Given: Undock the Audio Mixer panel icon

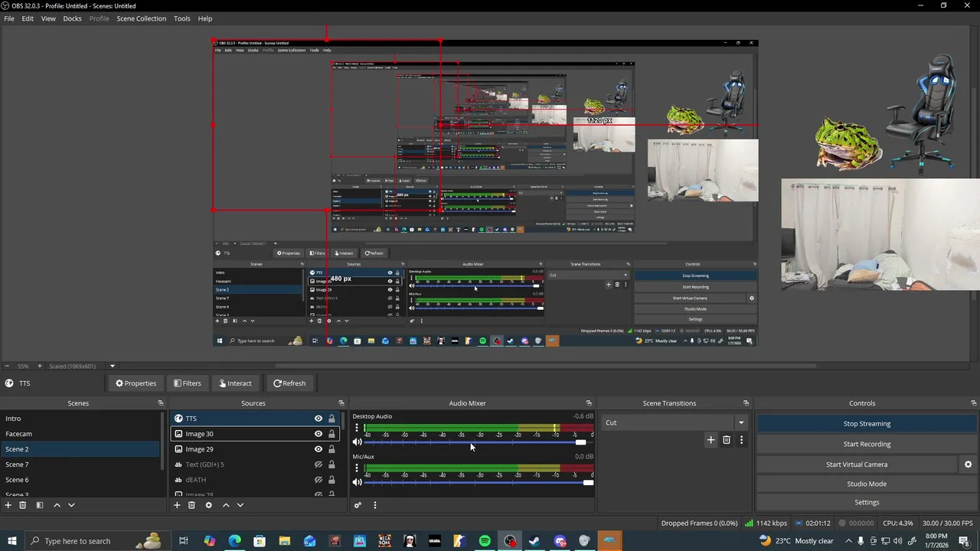Looking at the screenshot, I should pyautogui.click(x=589, y=403).
